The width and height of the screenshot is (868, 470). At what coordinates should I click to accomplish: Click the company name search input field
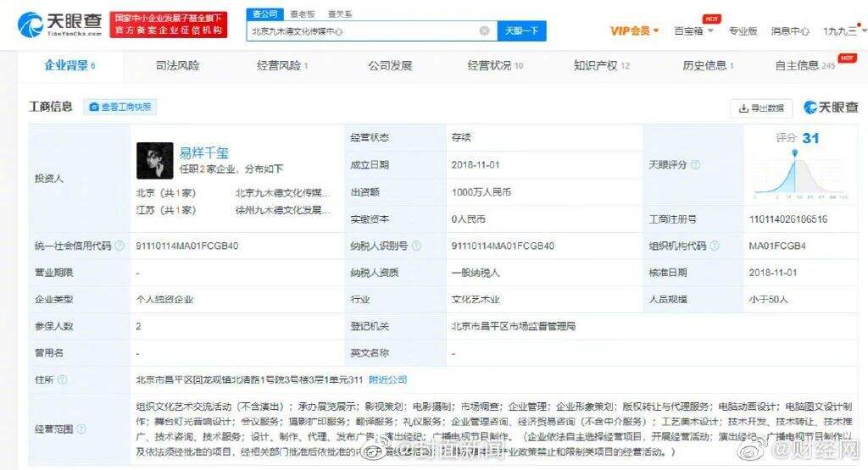tap(360, 31)
